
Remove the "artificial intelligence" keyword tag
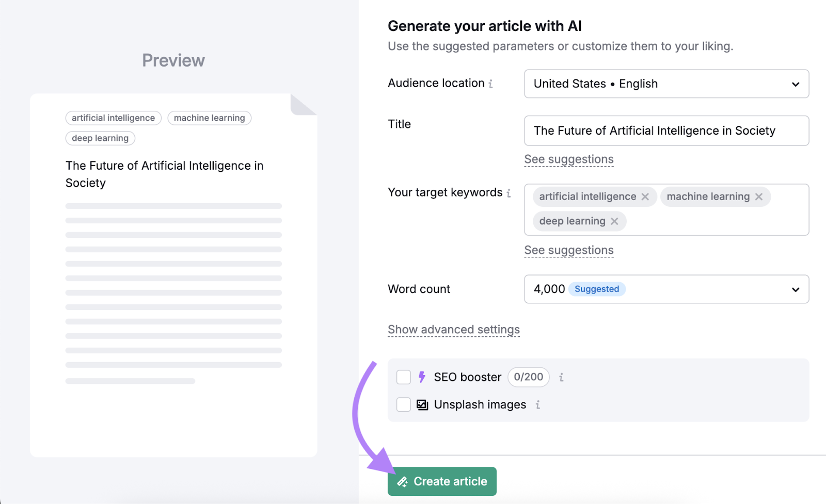[x=645, y=197]
